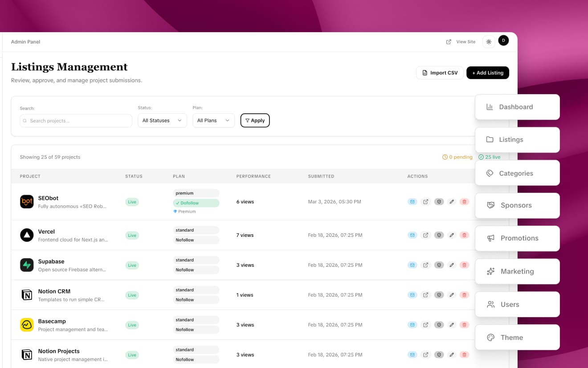
Task: Open the Dashboard sidebar icon
Action: point(490,107)
